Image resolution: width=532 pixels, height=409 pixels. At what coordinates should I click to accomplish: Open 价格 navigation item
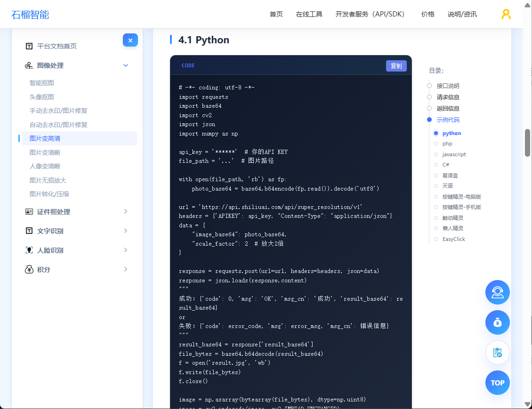click(x=428, y=14)
